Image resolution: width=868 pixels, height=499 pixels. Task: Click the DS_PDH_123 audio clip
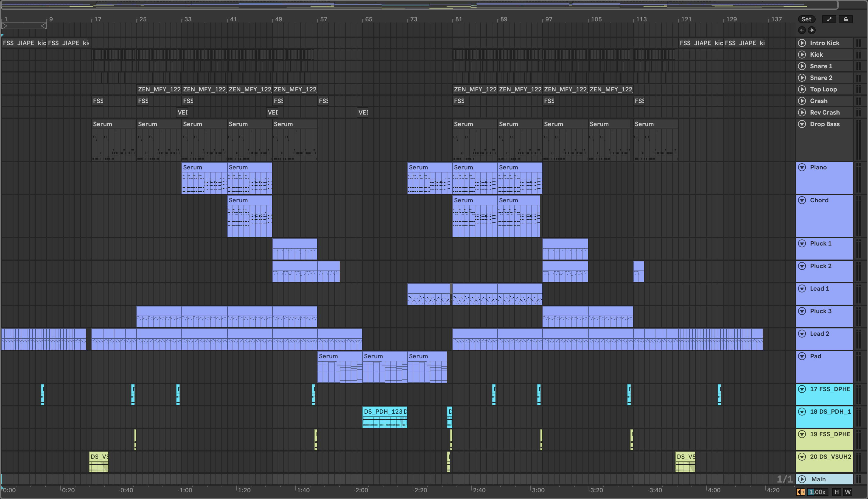coord(382,412)
